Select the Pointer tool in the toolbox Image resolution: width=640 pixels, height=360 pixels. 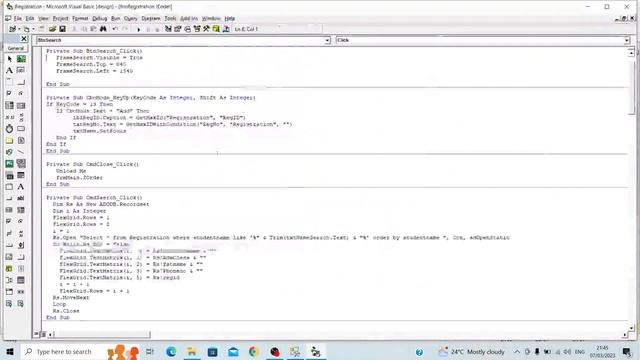[9, 59]
